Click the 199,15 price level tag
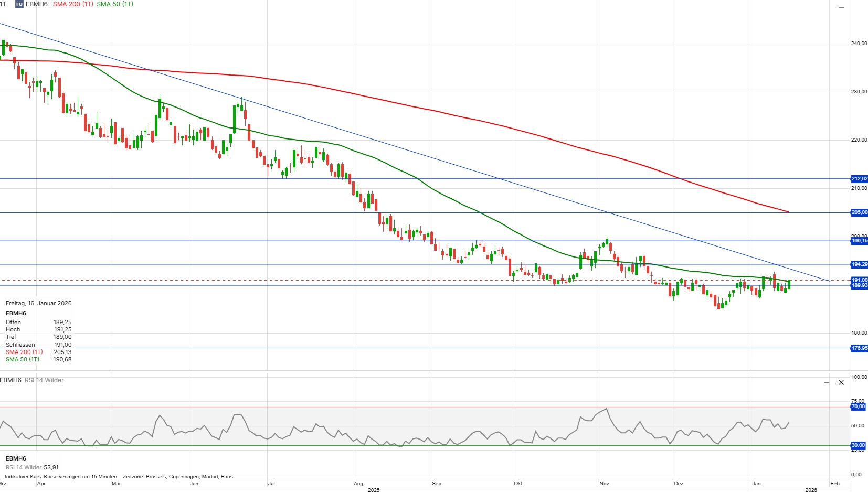Screen dimensions: 868x492 pos(859,241)
